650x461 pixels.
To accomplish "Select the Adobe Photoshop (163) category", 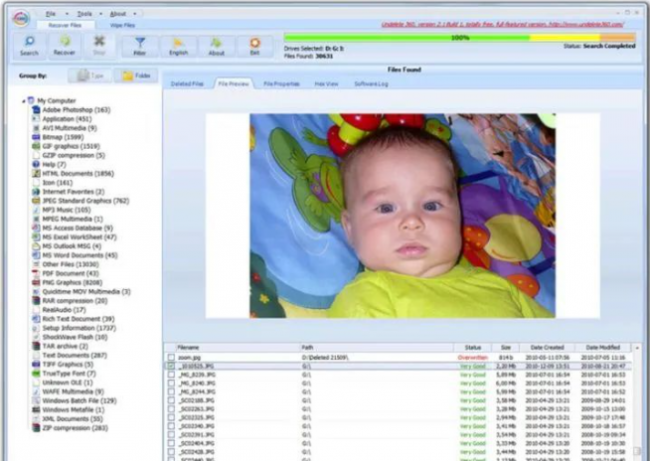I will click(71, 110).
